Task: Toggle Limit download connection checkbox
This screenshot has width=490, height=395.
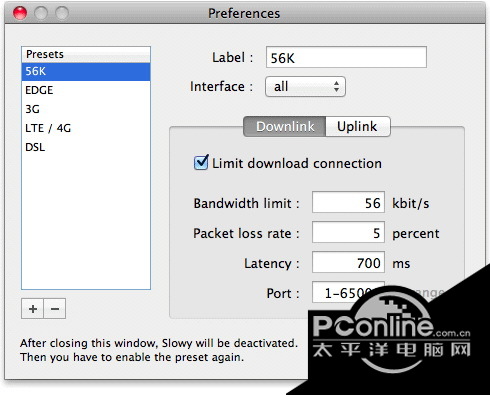Action: pyautogui.click(x=201, y=163)
